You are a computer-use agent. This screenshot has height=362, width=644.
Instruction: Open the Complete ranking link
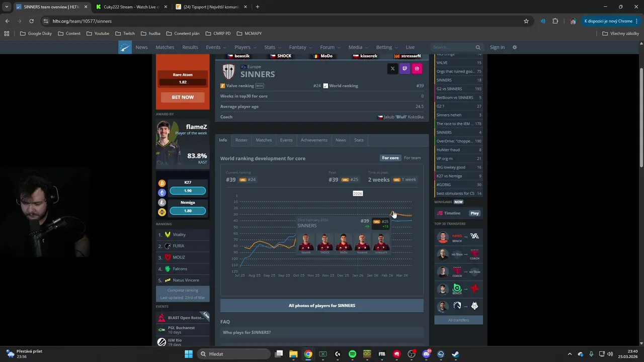pyautogui.click(x=183, y=290)
